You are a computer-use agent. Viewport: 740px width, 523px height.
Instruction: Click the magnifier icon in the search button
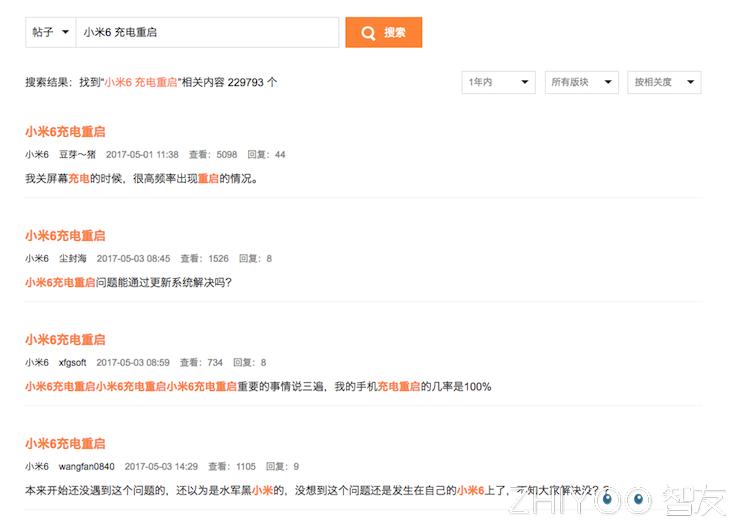(368, 33)
